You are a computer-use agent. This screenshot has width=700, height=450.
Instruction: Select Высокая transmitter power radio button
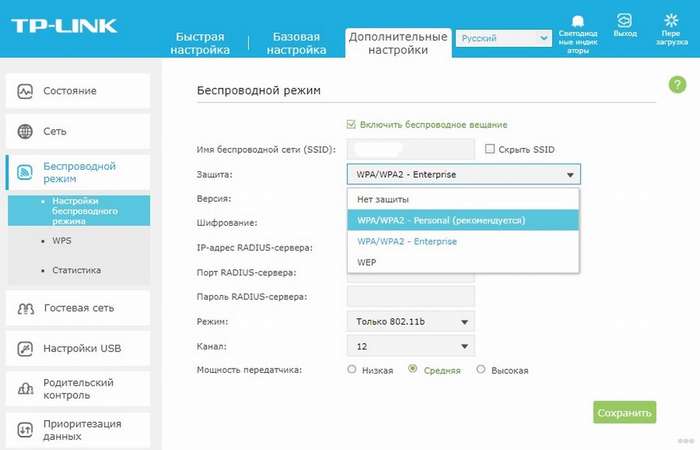[481, 369]
